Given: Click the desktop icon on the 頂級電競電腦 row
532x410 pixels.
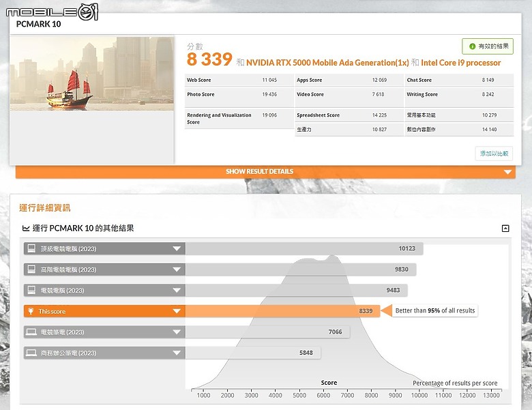Looking at the screenshot, I should pyautogui.click(x=31, y=248).
